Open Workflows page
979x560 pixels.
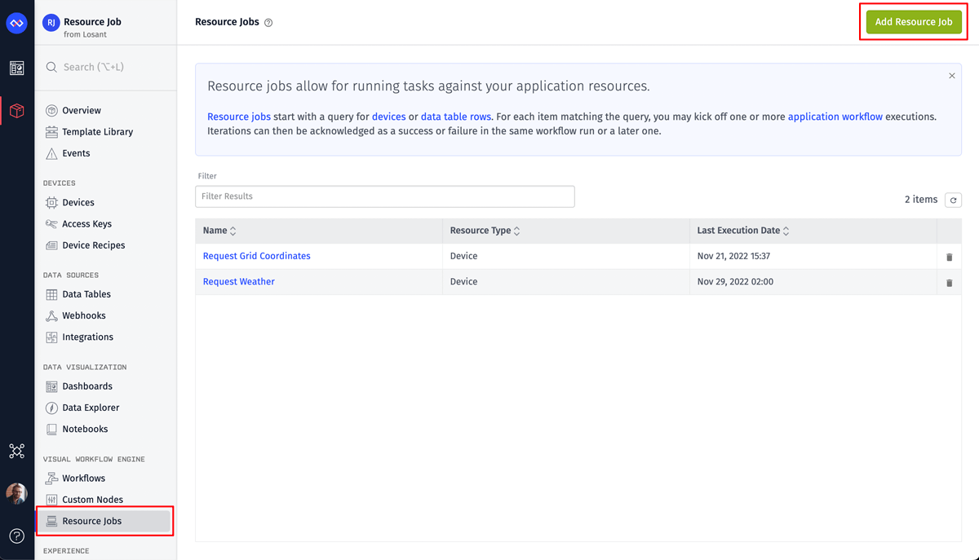point(83,478)
